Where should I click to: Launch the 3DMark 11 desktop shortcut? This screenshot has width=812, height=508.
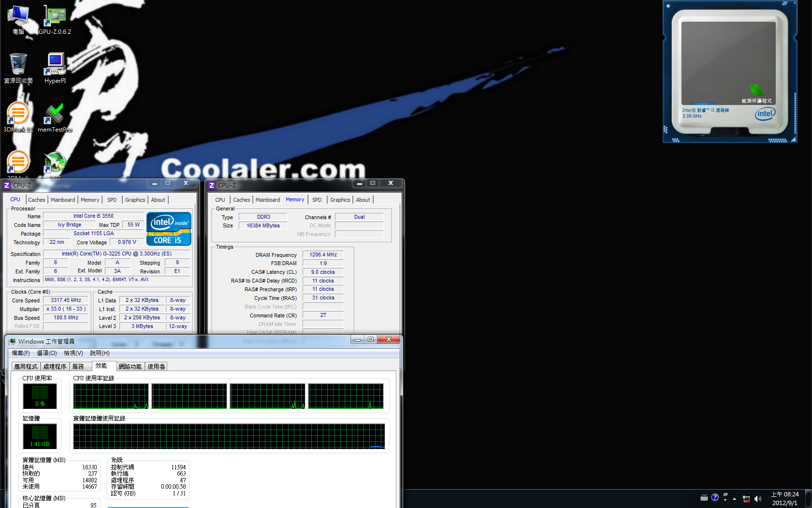18,117
